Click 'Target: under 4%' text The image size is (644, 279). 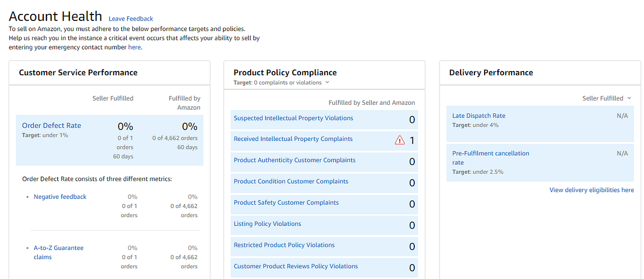coord(475,125)
